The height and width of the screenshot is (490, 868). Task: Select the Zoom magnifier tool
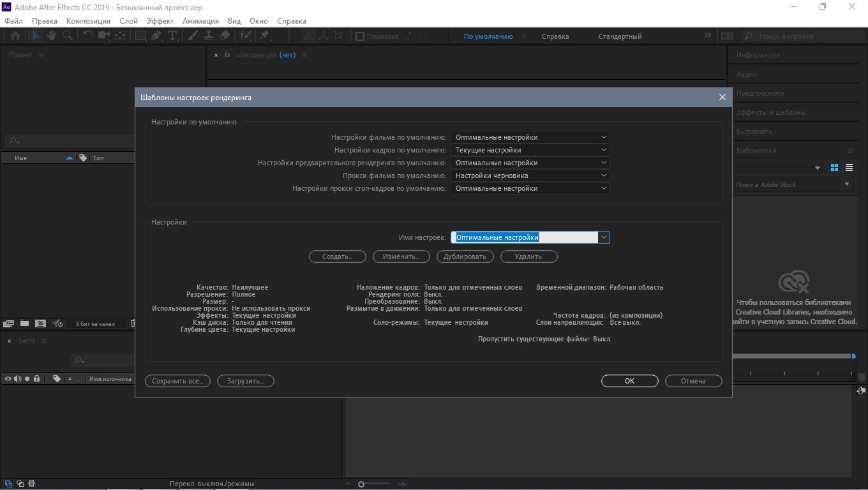point(67,36)
